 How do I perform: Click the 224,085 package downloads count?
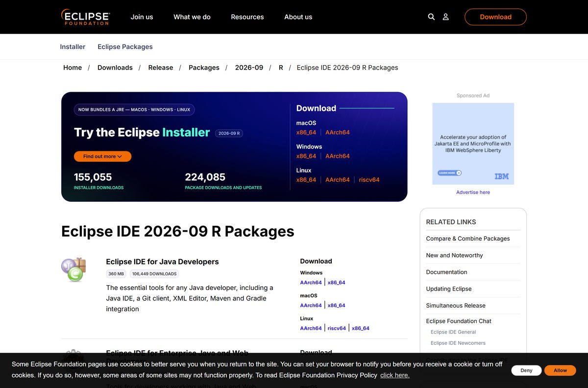205,177
